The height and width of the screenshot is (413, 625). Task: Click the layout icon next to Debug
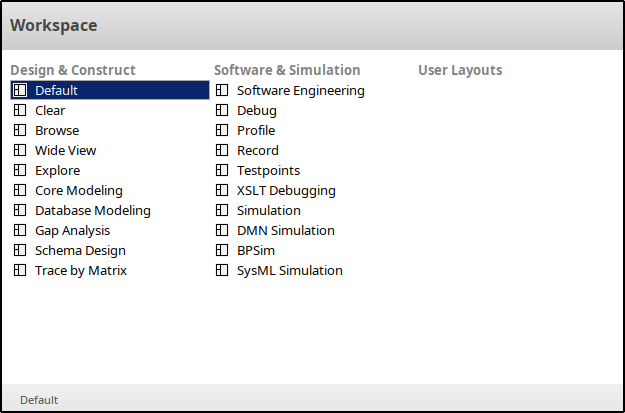222,110
